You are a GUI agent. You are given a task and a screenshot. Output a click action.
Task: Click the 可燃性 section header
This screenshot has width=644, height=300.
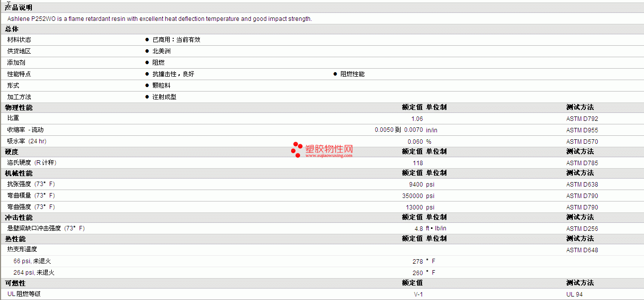(15, 283)
